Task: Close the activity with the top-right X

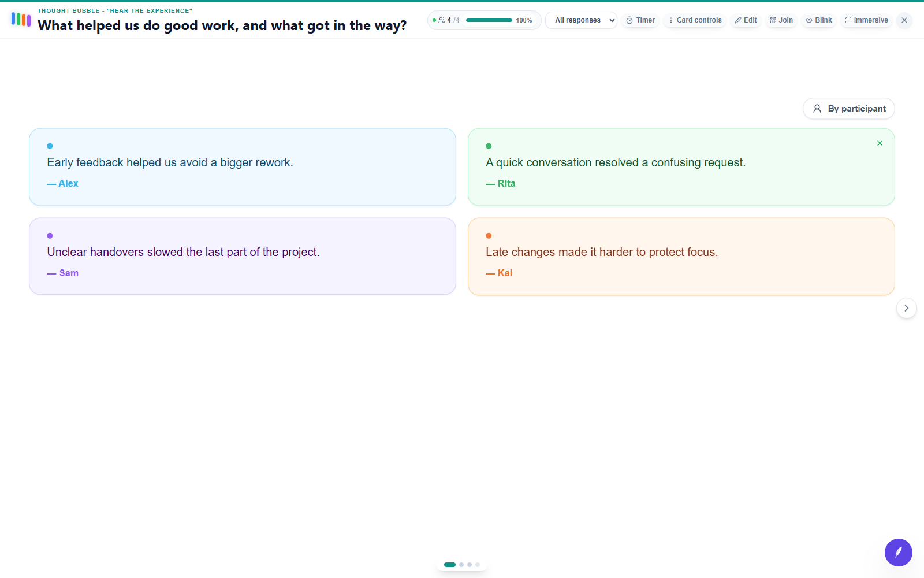Action: pyautogui.click(x=904, y=20)
